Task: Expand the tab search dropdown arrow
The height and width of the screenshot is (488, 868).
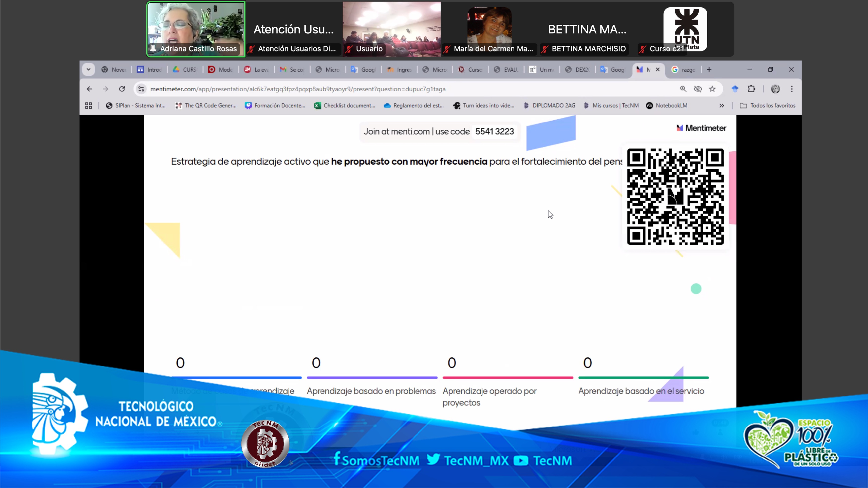Action: click(88, 70)
